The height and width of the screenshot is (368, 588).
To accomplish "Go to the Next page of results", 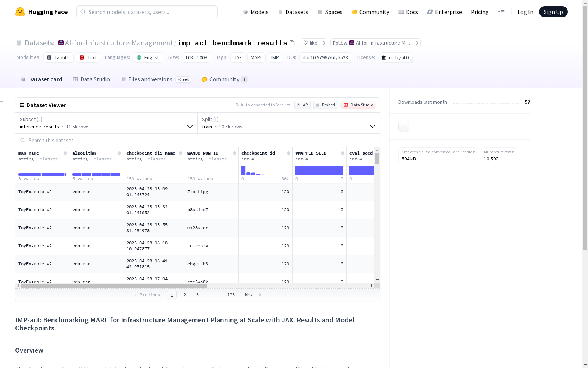I will tap(253, 295).
